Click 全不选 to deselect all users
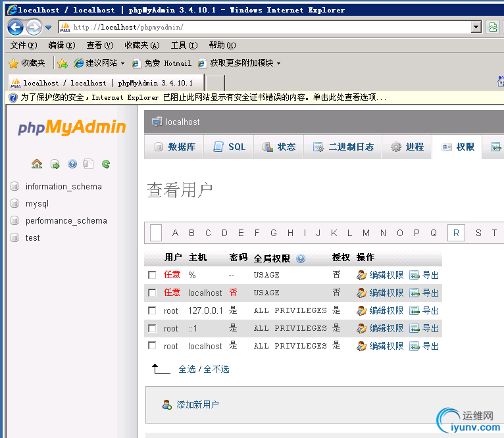 [216, 369]
